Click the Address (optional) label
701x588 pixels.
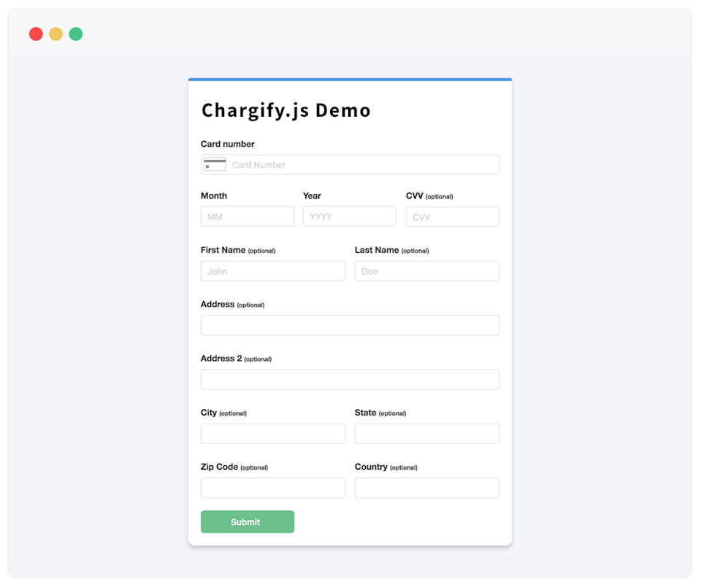(x=232, y=304)
